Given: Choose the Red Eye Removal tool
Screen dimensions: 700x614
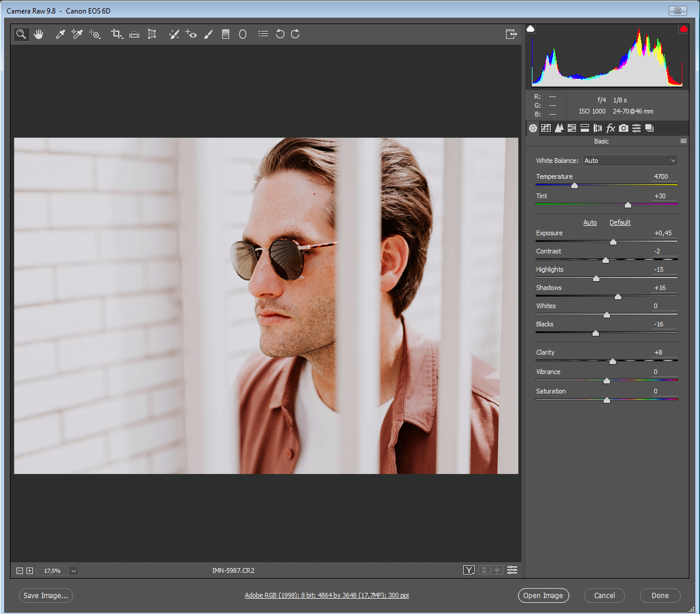Looking at the screenshot, I should click(x=191, y=34).
